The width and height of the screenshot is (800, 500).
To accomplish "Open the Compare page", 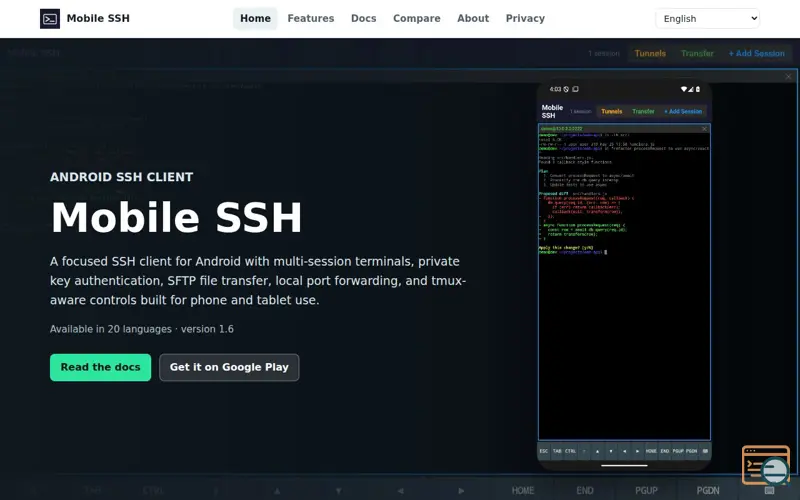I will pos(416,18).
